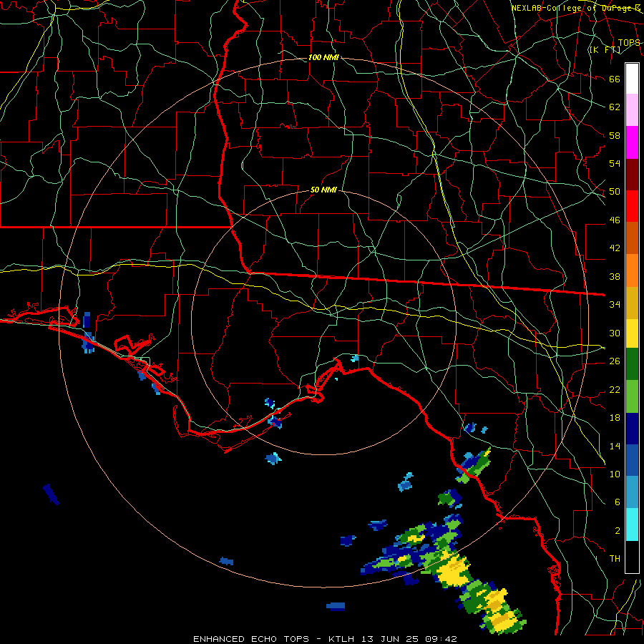Screen dimensions: 644x644
Task: Click the dark green legend swatch
Action: [632, 364]
